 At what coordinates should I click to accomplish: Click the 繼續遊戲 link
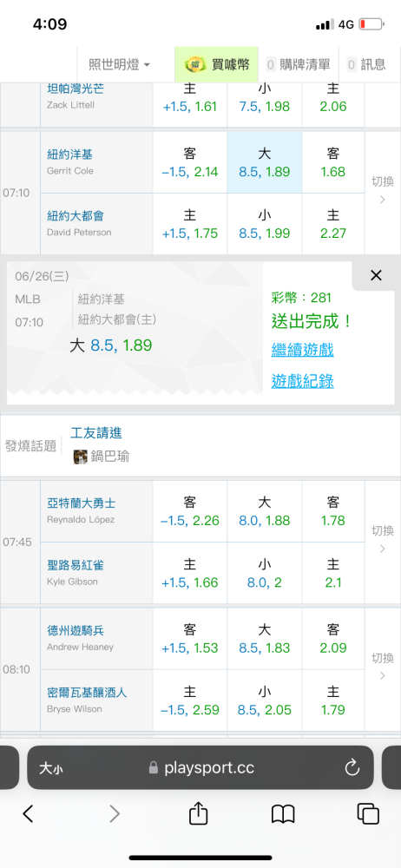point(302,350)
